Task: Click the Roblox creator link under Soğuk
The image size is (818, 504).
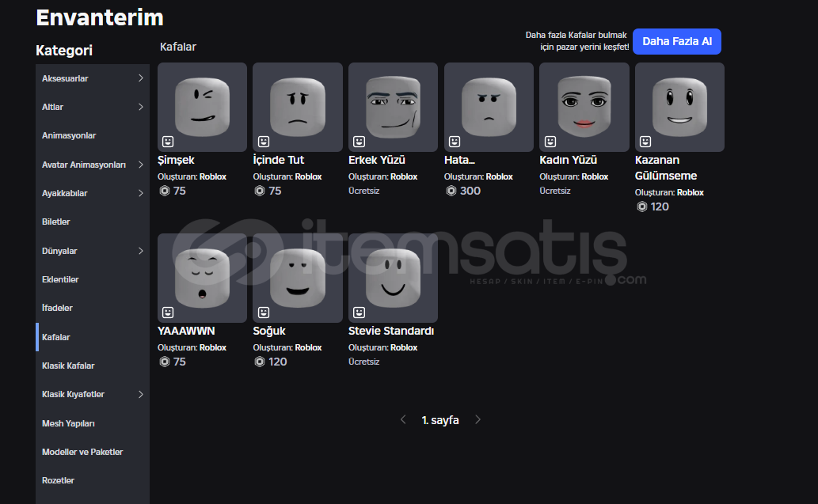Action: coord(308,347)
